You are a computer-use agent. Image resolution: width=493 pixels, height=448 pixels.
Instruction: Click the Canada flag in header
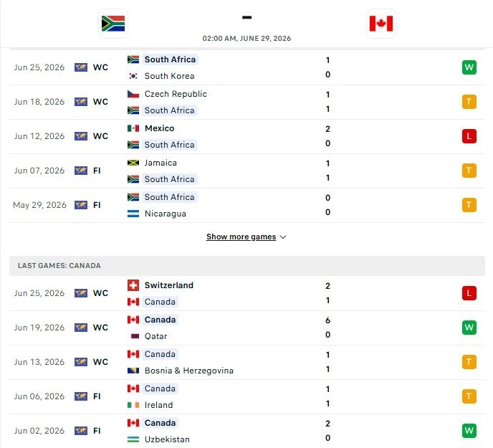tap(381, 24)
